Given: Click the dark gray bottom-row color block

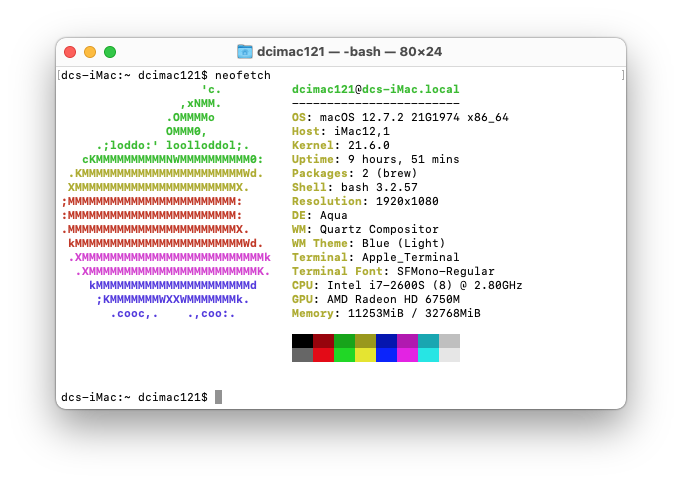Looking at the screenshot, I should tap(302, 355).
